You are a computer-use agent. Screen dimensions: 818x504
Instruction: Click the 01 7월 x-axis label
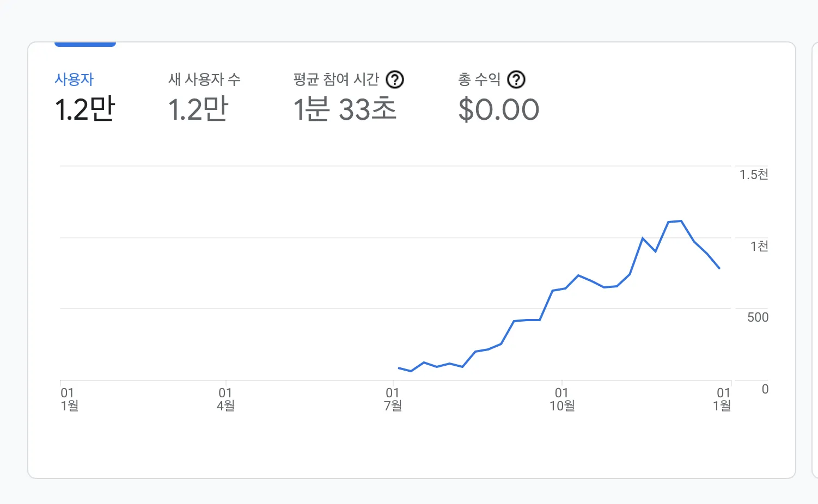coord(393,399)
